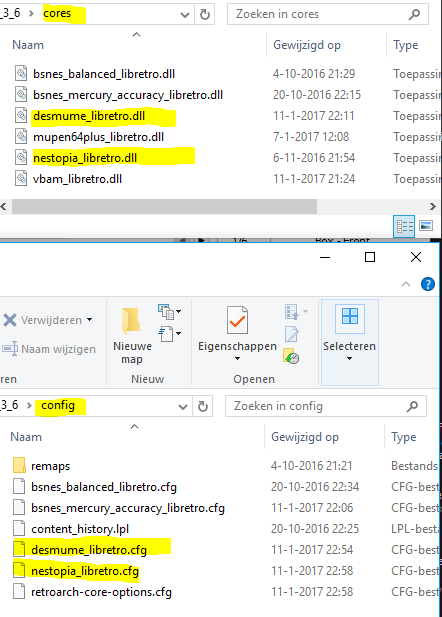Select desmume_libretro.dll file
The height and width of the screenshot is (617, 442).
89,116
